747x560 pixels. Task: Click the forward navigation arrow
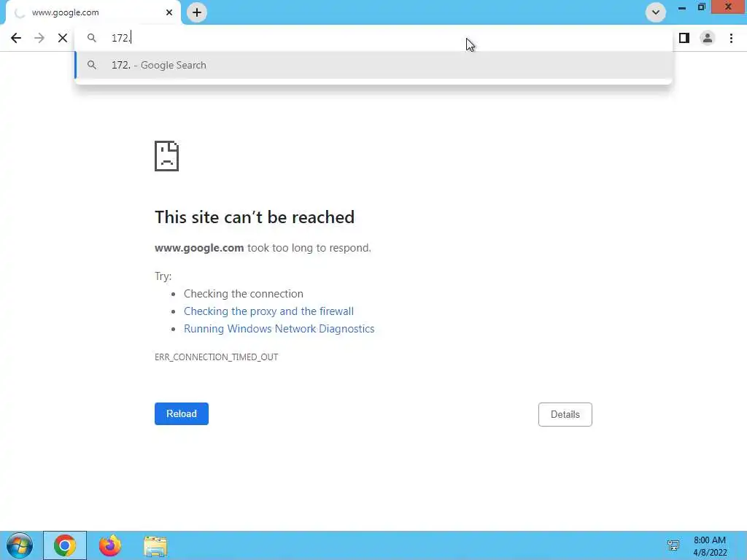point(39,38)
